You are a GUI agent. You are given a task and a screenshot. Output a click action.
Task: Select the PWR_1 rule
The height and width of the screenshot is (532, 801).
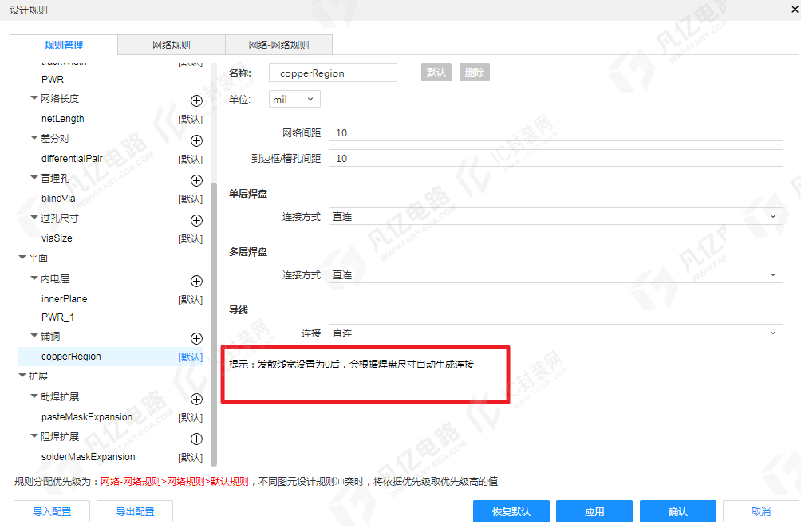[57, 317]
